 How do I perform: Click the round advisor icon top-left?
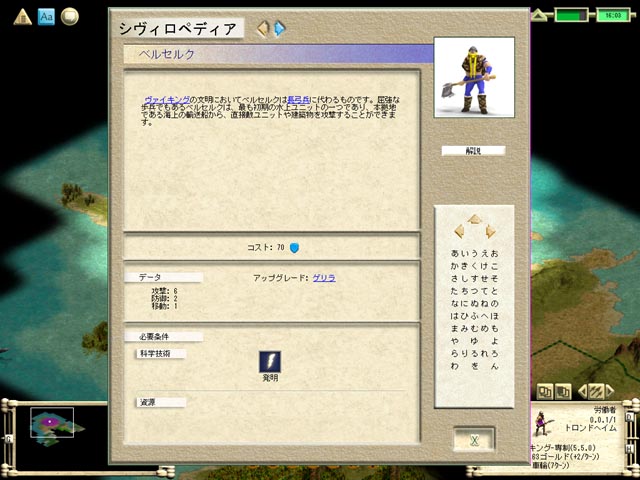[x=70, y=16]
